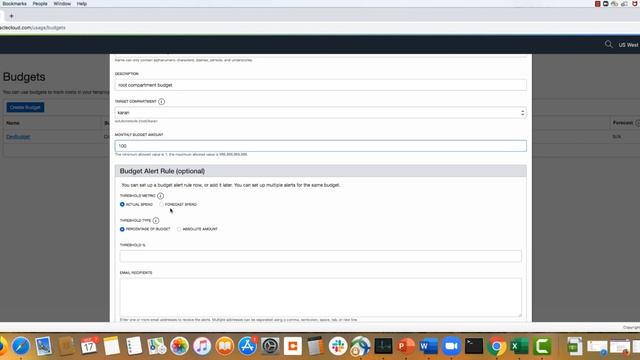Click the search magnifier in console header
Image resolution: width=640 pixels, height=360 pixels.
pyautogui.click(x=609, y=44)
